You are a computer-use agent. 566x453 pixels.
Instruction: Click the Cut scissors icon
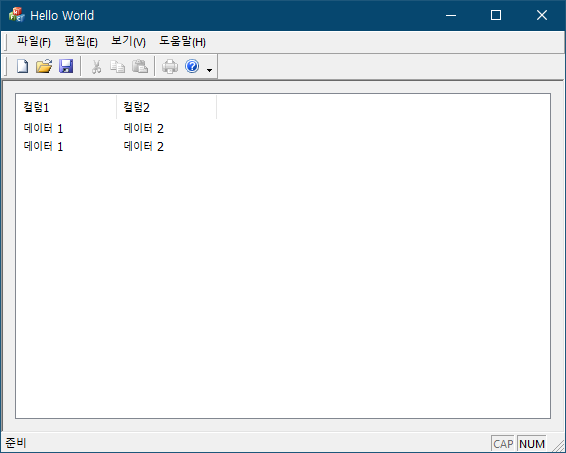pyautogui.click(x=96, y=67)
